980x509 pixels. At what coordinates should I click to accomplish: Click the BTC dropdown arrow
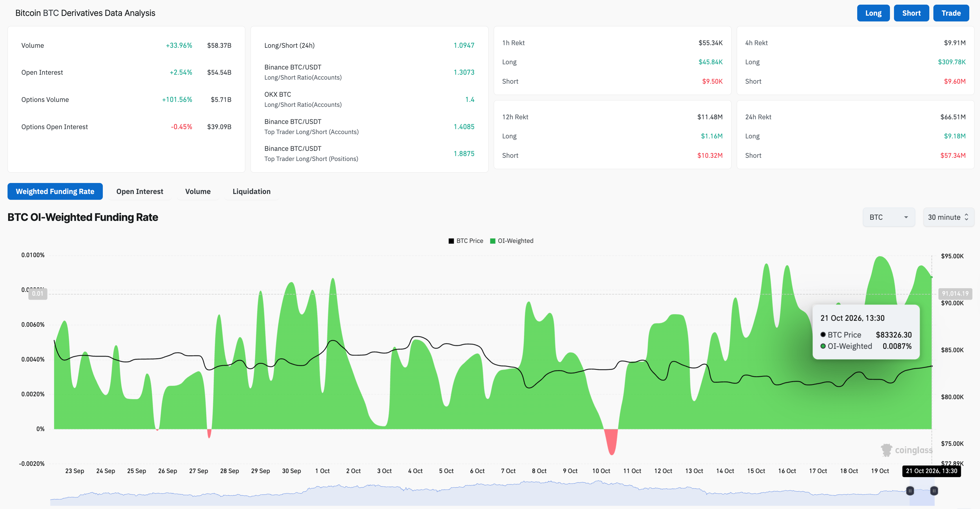(906, 217)
